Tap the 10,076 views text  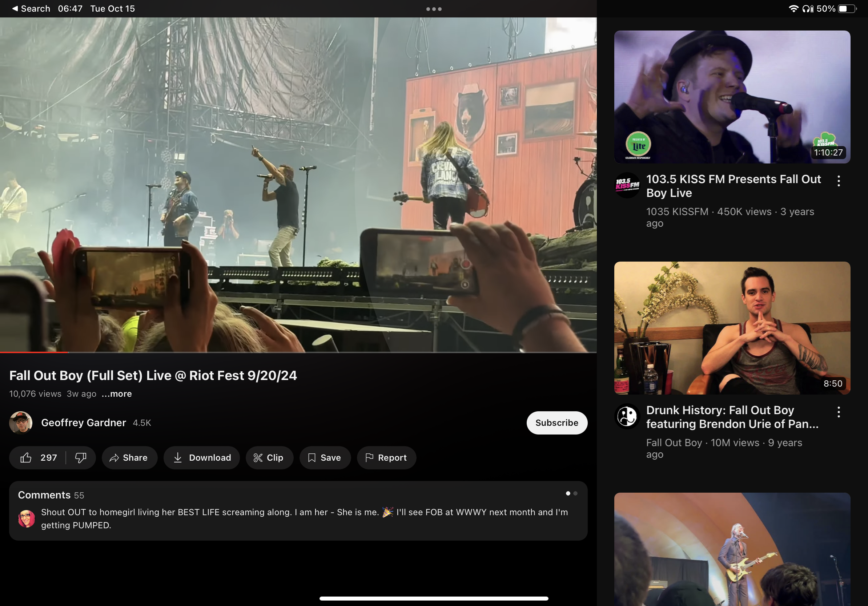click(35, 394)
